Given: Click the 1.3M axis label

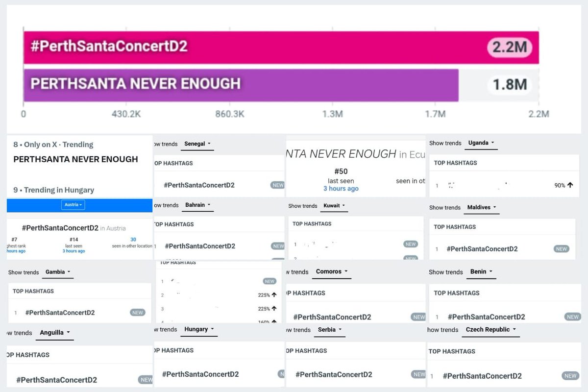Looking at the screenshot, I should pyautogui.click(x=332, y=114).
